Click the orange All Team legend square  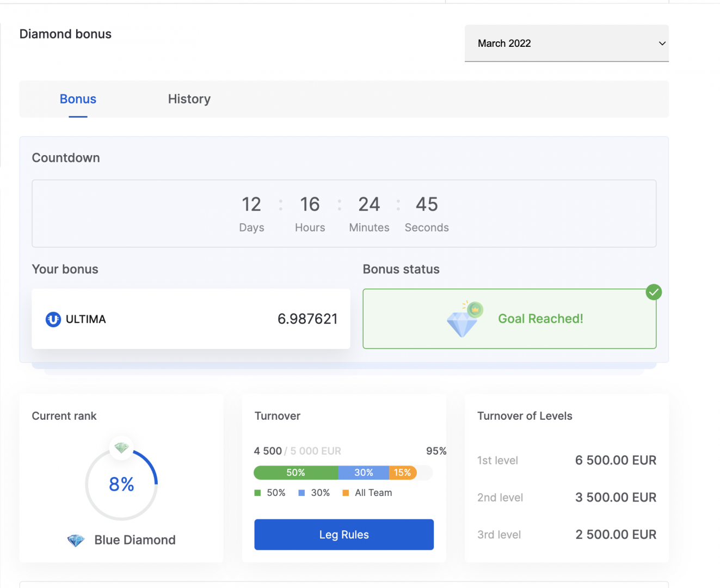pos(346,493)
